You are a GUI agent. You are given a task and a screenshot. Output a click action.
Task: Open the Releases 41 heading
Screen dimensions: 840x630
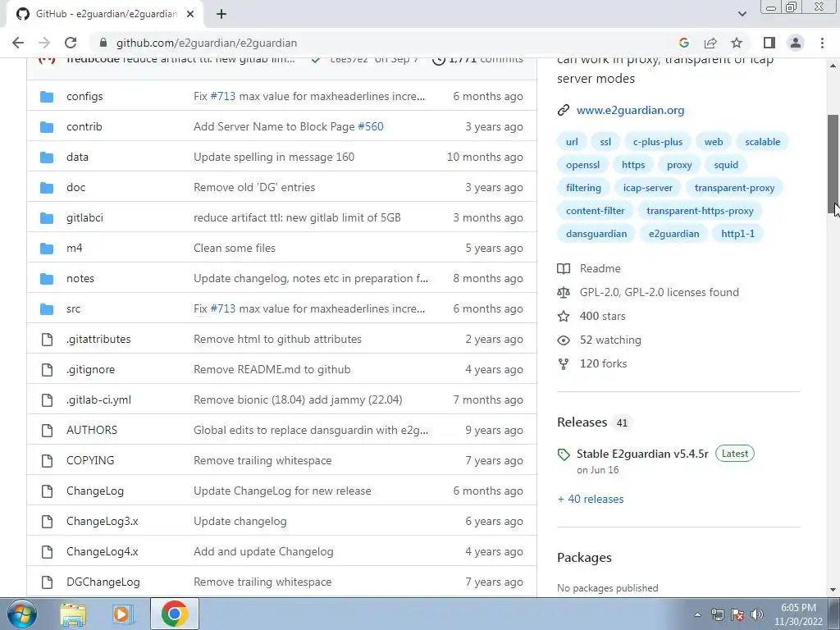click(x=593, y=422)
